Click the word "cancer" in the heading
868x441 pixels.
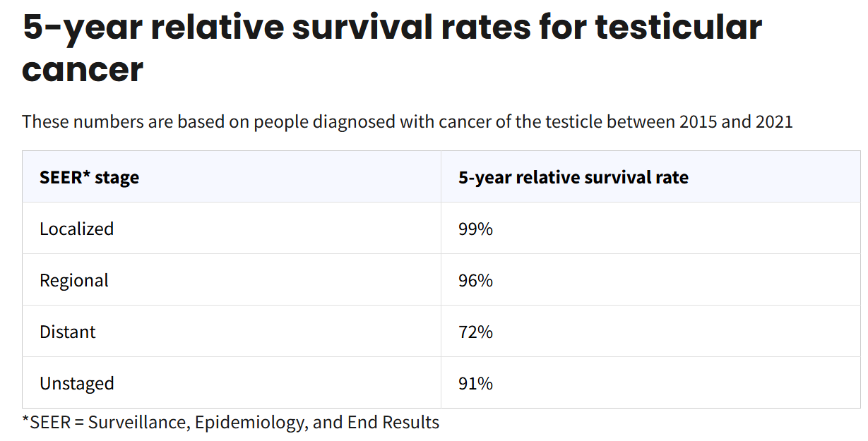(83, 70)
